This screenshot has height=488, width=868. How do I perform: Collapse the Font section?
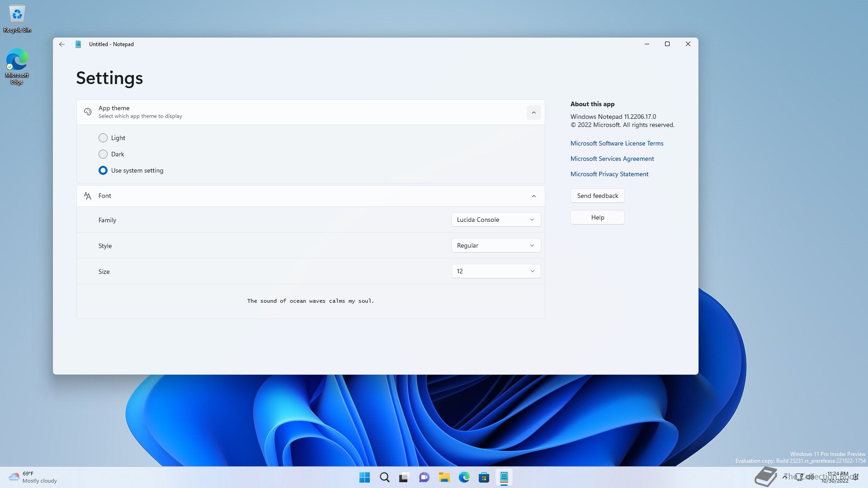tap(533, 196)
